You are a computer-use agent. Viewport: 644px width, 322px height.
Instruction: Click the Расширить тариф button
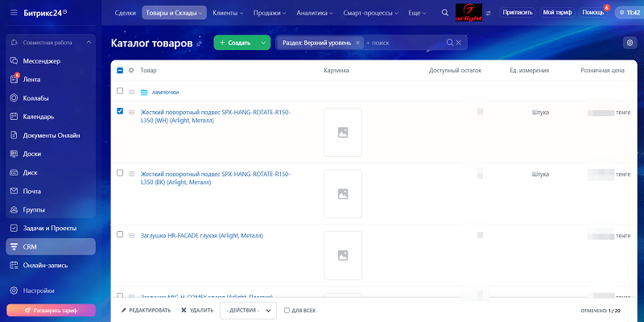[x=51, y=310]
